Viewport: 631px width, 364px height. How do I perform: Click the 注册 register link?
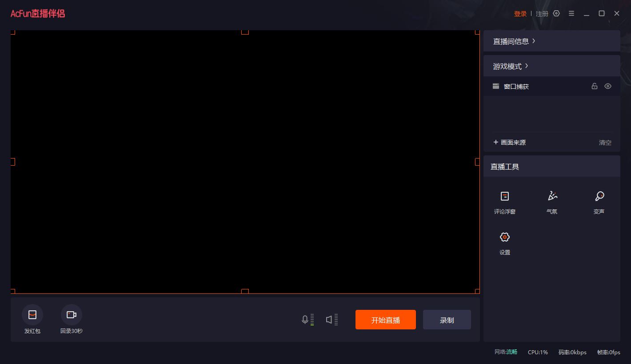pos(542,13)
